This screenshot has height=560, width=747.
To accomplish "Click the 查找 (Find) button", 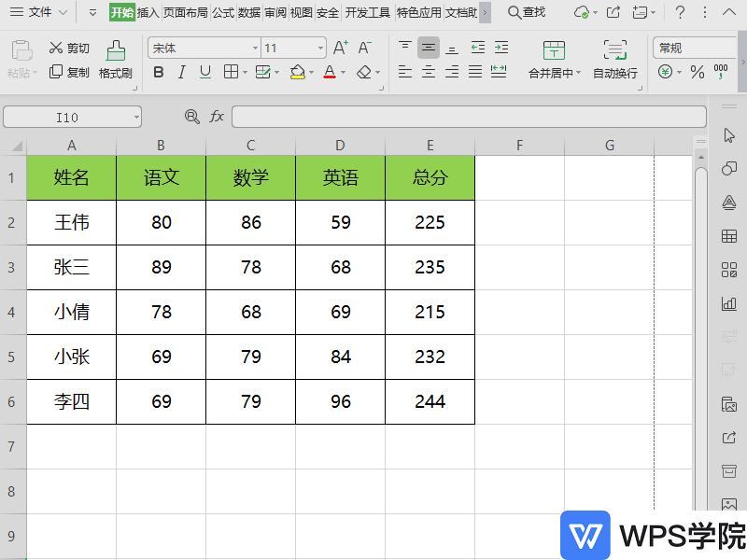I will click(x=529, y=14).
